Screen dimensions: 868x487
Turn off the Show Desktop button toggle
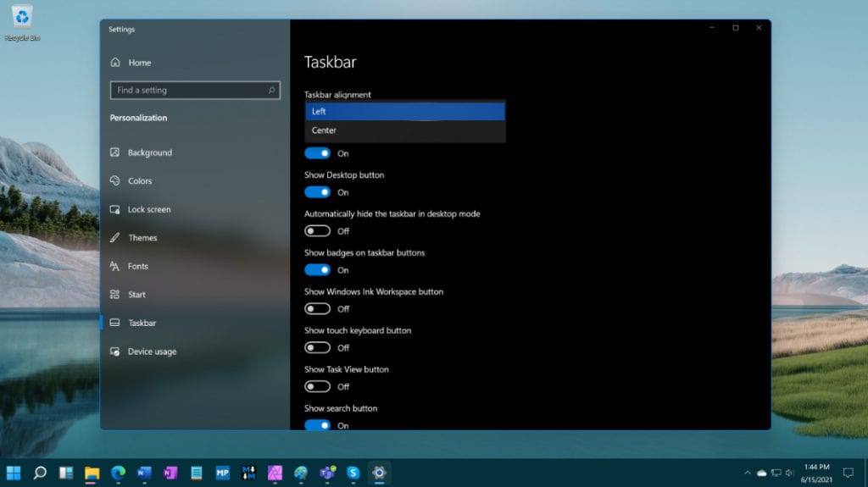click(x=318, y=192)
